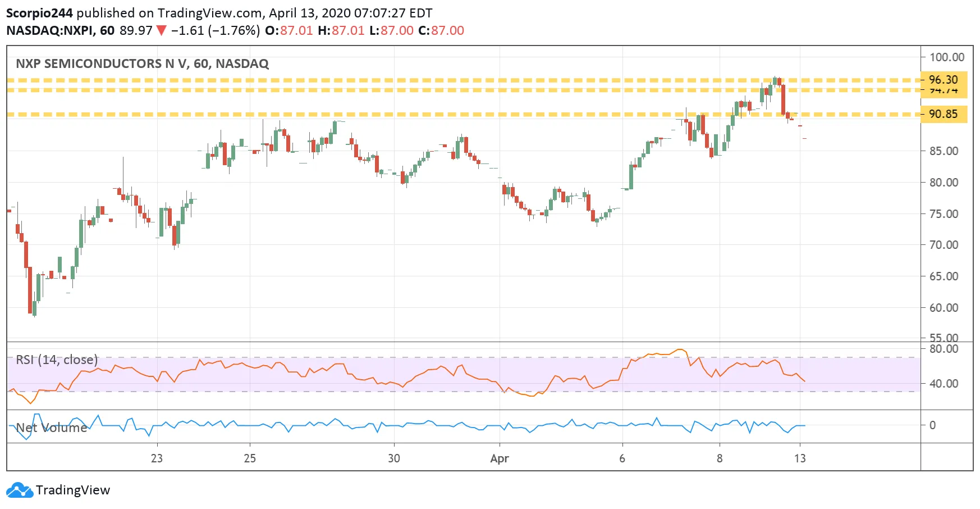
Task: Click the 75.00 price axis label
Action: coord(944,214)
